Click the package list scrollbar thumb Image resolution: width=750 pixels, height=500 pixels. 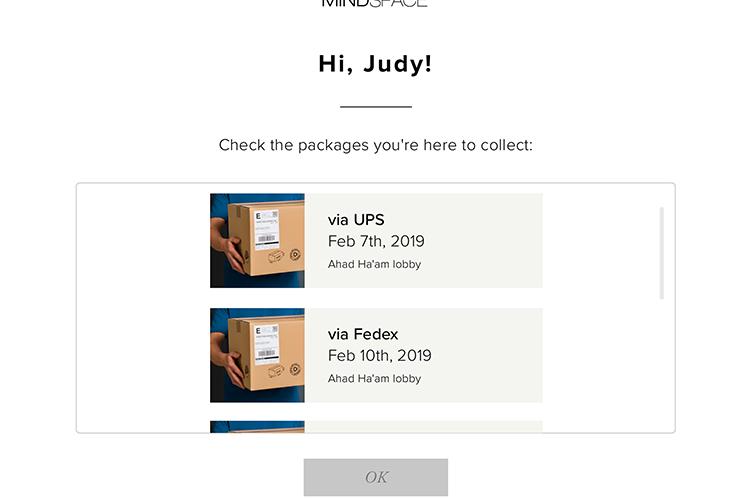(x=662, y=253)
